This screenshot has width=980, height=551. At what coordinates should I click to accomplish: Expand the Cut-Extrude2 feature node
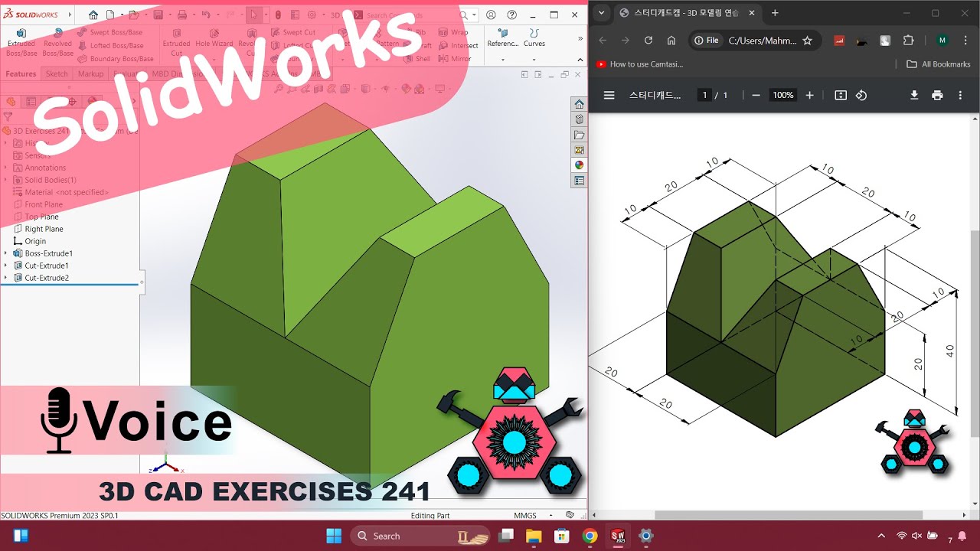click(6, 278)
